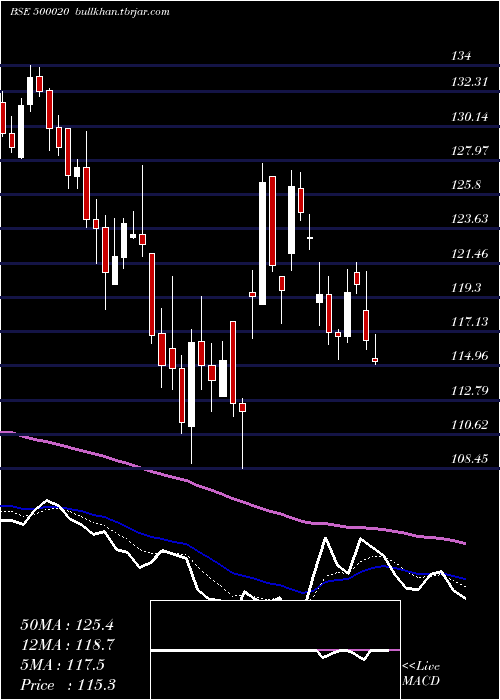This screenshot has width=500, height=700.
Task: Click the 12MA : 118.7 readout
Action: [x=67, y=645]
